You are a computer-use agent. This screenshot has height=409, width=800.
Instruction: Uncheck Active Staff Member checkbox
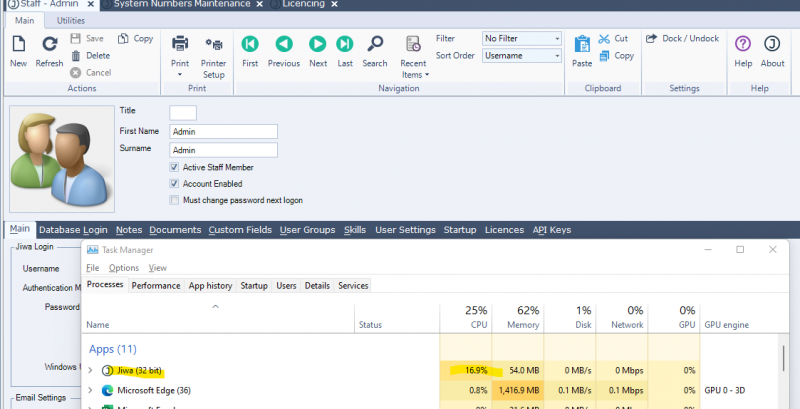(175, 167)
